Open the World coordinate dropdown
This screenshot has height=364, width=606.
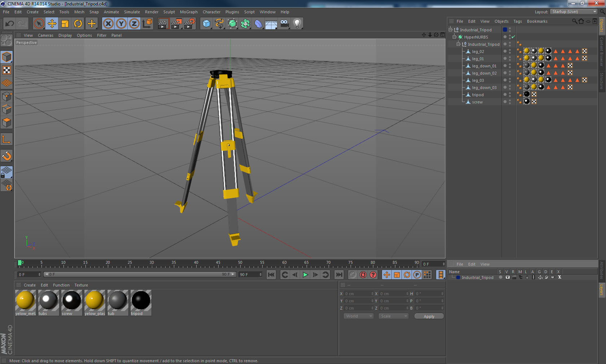coord(358,316)
